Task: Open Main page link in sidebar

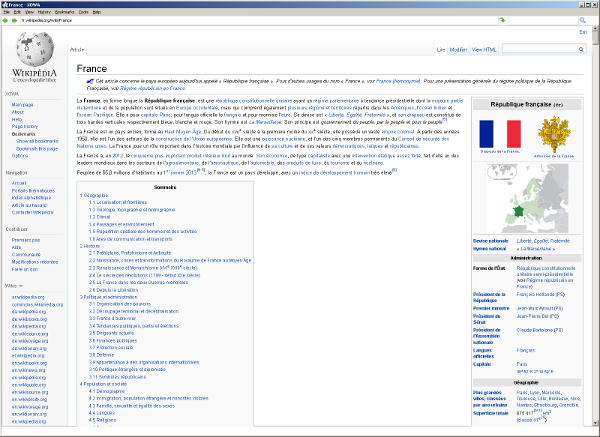Action: tap(21, 104)
